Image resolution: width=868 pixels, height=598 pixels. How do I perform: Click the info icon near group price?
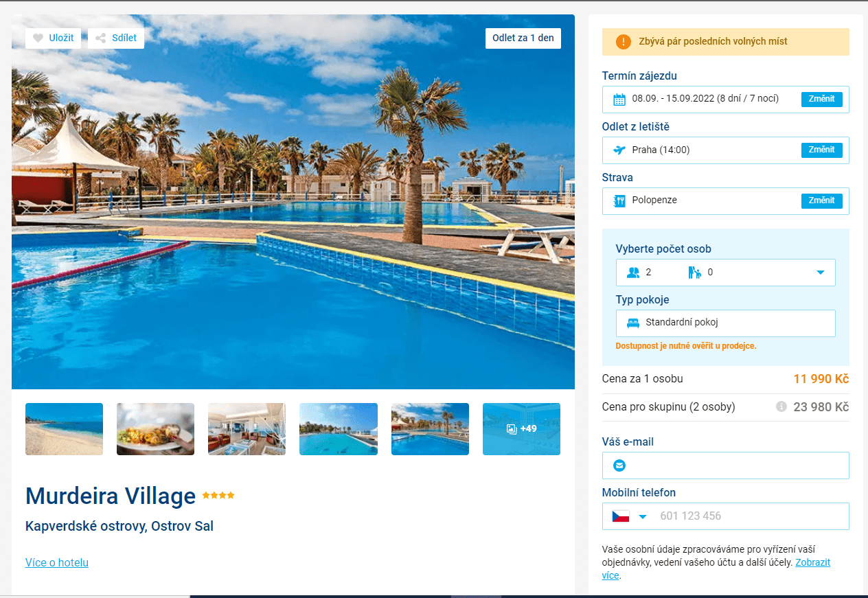[781, 406]
